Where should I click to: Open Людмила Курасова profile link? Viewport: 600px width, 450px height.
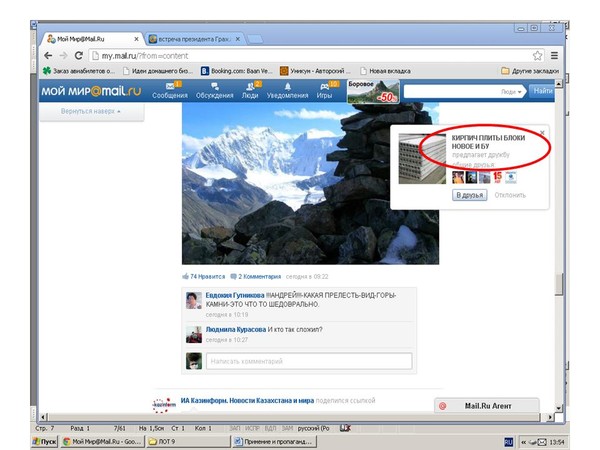point(236,329)
